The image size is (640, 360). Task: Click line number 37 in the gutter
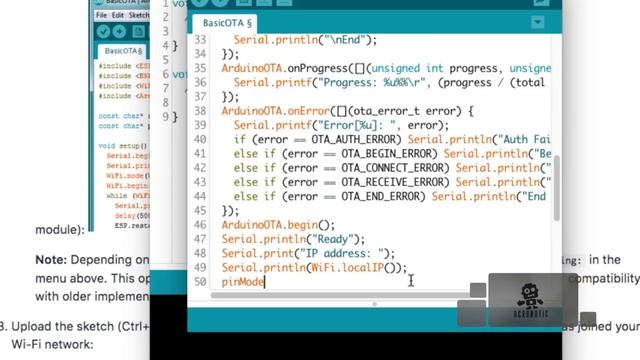[200, 97]
